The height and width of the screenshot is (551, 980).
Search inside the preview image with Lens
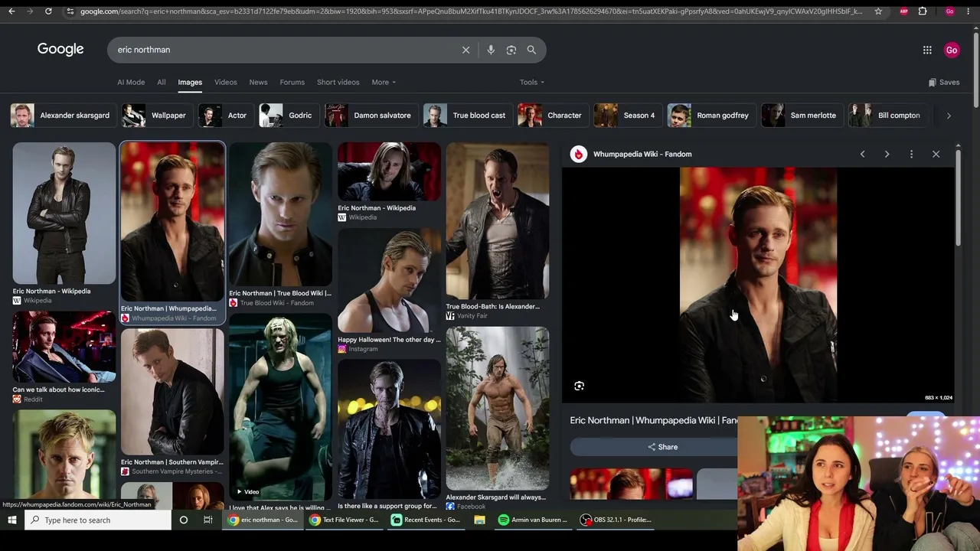[x=579, y=386]
